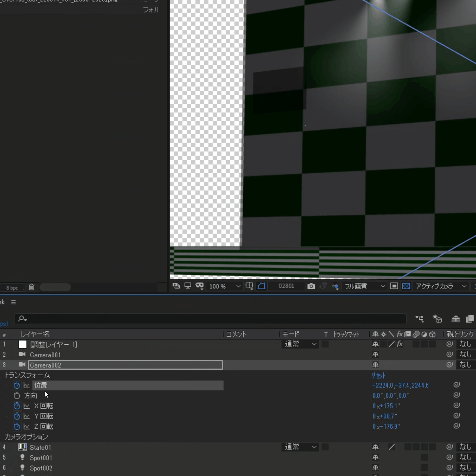Toggle hide shy layers icon in timeline
Image resolution: width=476 pixels, height=476 pixels.
point(456,319)
